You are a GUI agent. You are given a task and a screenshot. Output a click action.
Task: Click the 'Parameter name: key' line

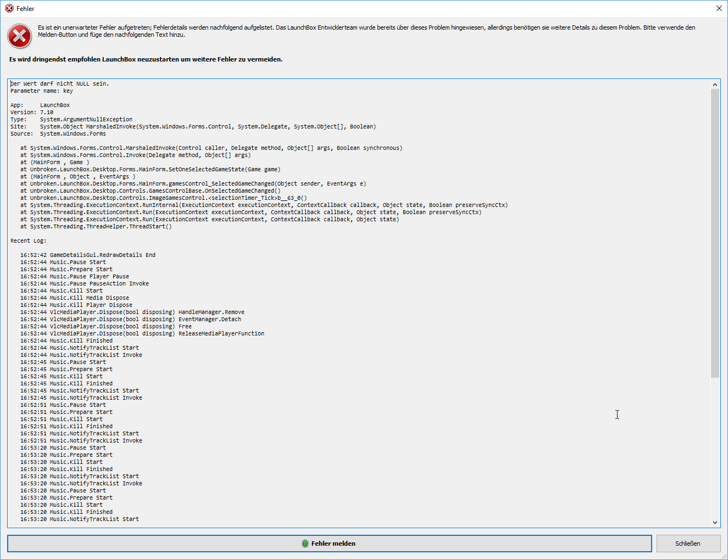(x=42, y=91)
